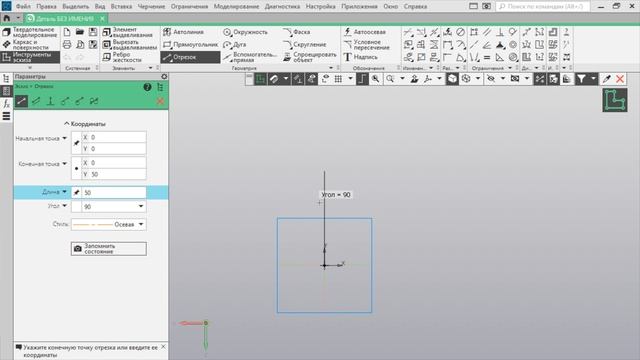
Task: Toggle grid display in view toolbar
Action: pos(338,79)
